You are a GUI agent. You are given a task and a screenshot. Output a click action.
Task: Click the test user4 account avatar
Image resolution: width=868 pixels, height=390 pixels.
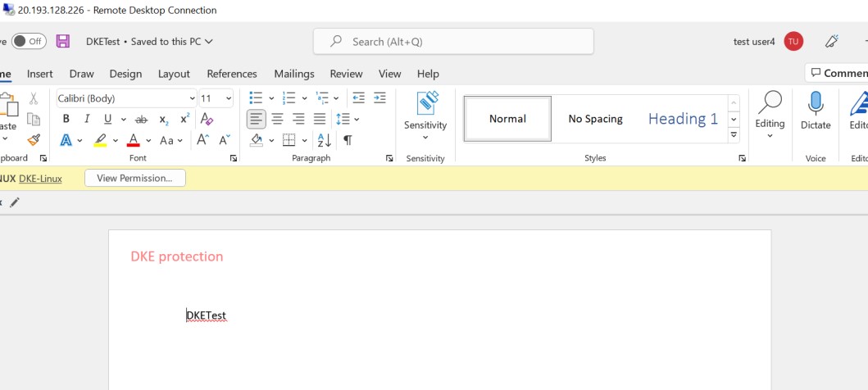[793, 42]
